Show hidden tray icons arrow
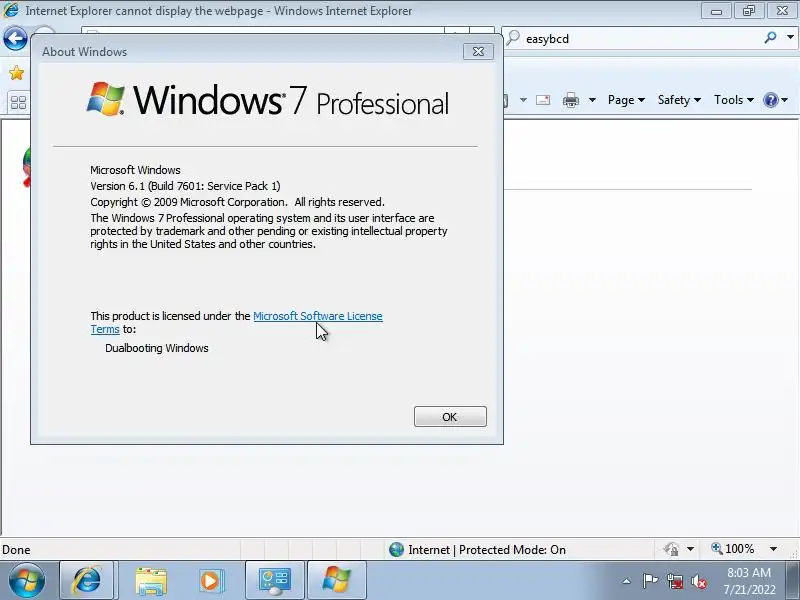The height and width of the screenshot is (600, 800). pyautogui.click(x=627, y=581)
